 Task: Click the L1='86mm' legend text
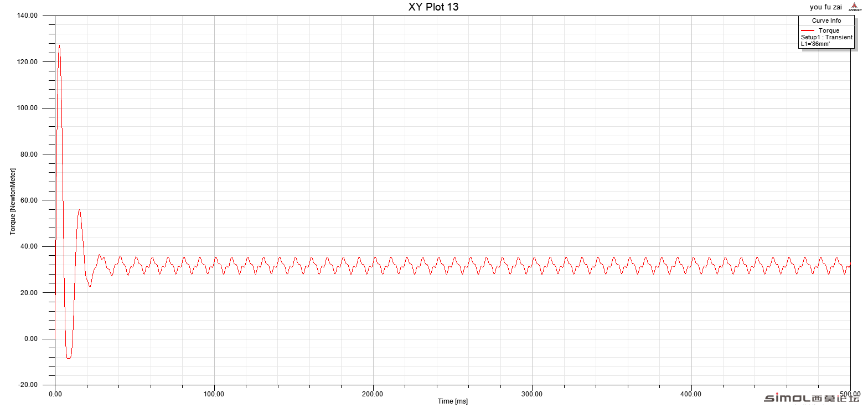coord(815,44)
